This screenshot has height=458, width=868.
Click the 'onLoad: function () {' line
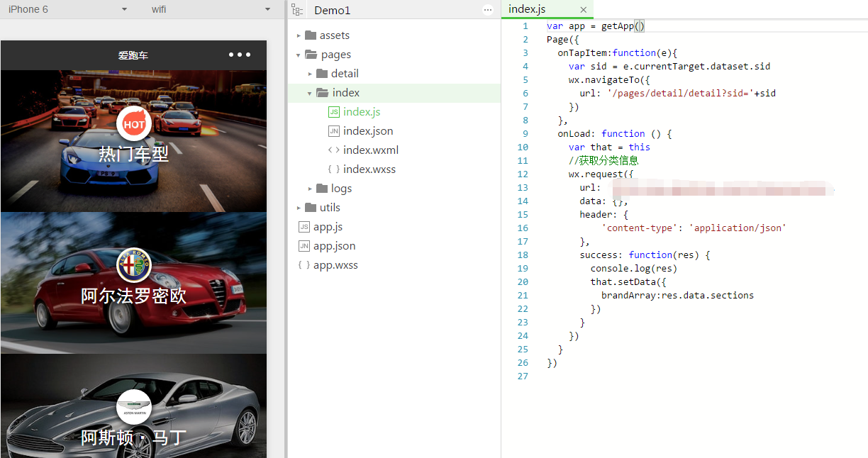click(615, 133)
